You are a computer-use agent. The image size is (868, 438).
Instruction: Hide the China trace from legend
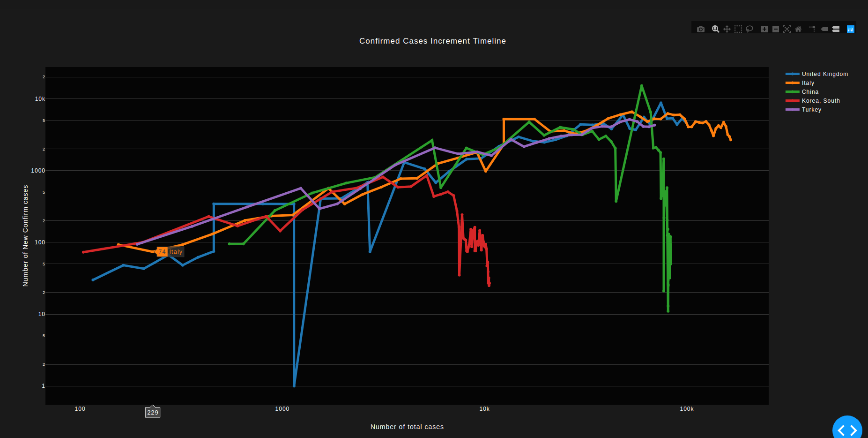pos(810,92)
